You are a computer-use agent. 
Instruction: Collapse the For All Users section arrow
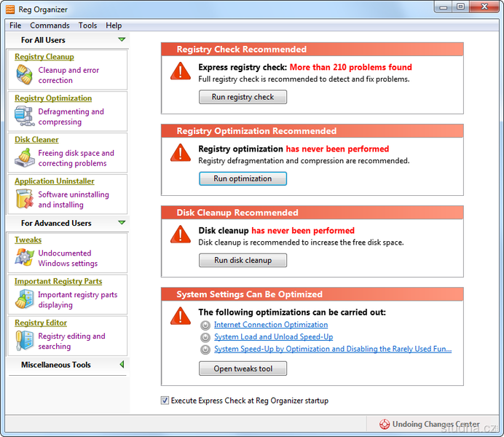coord(122,39)
